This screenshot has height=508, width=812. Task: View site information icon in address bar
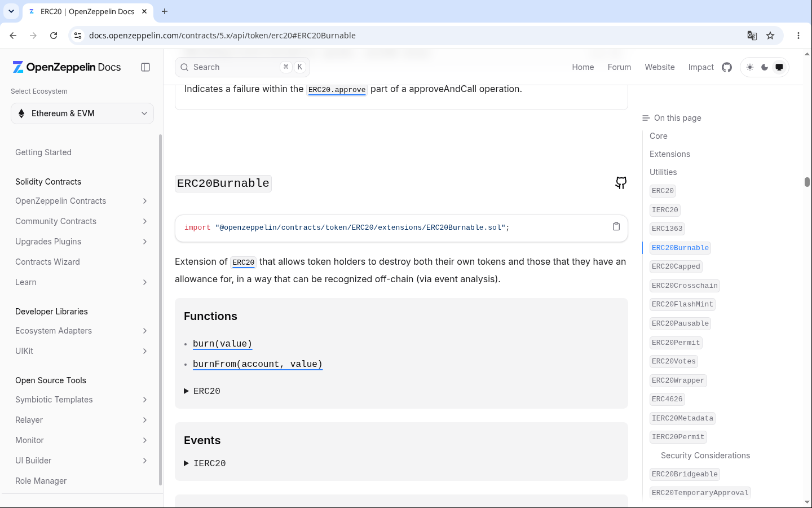click(78, 36)
